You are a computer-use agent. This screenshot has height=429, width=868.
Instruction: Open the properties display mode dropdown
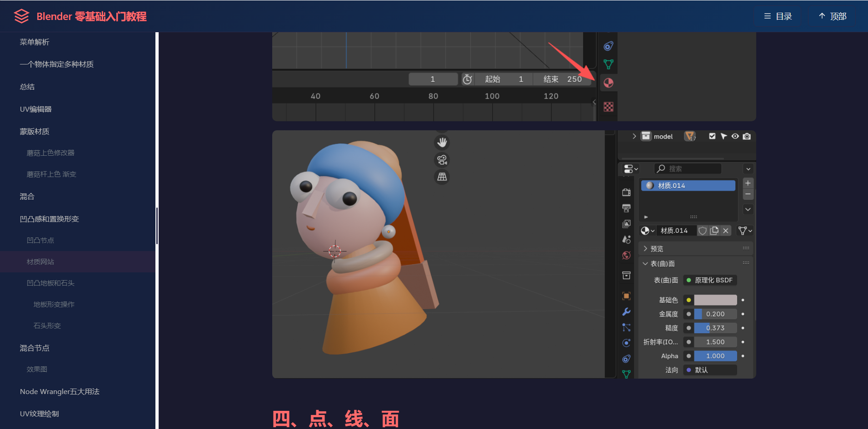point(631,169)
